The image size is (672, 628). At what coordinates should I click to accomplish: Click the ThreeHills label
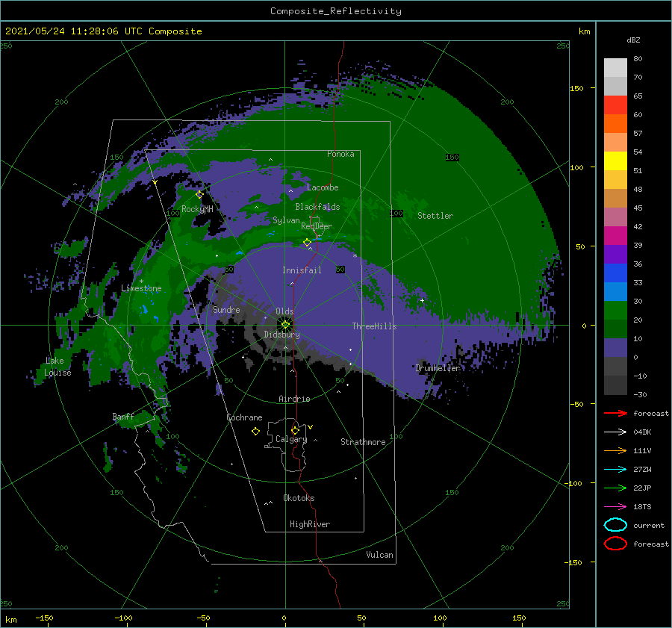click(x=375, y=326)
